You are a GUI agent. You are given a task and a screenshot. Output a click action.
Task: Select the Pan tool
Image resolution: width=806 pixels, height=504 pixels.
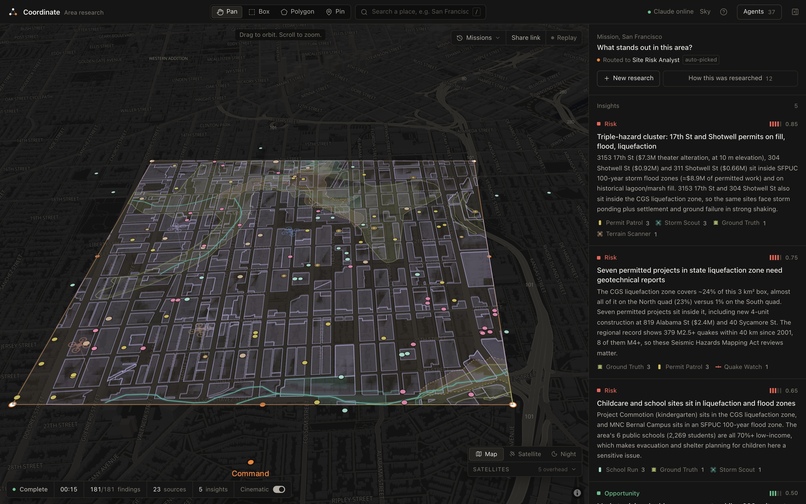227,11
